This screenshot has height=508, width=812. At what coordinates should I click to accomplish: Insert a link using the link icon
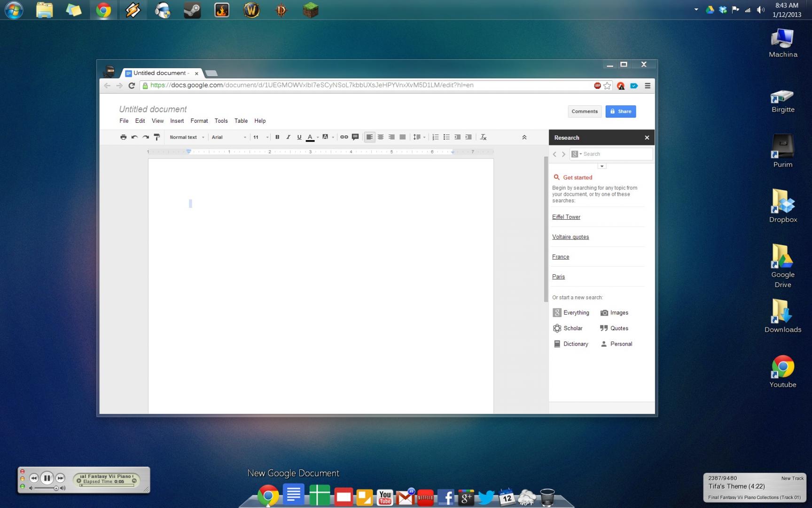click(344, 137)
